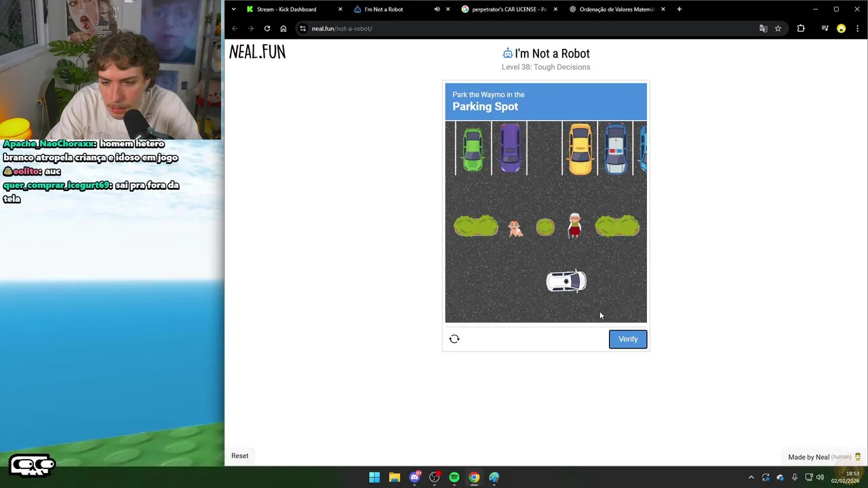Show hidden system tray icons

coord(751,477)
